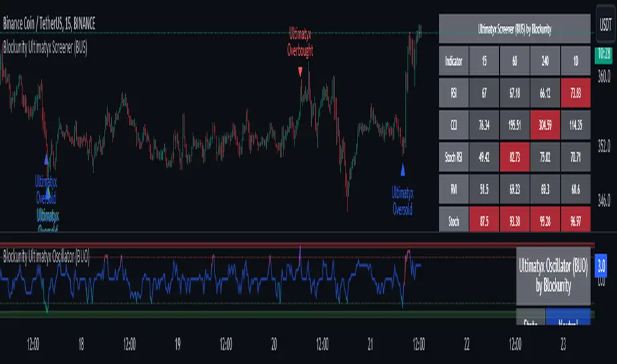Click the RVI value 68.6

[x=576, y=189]
